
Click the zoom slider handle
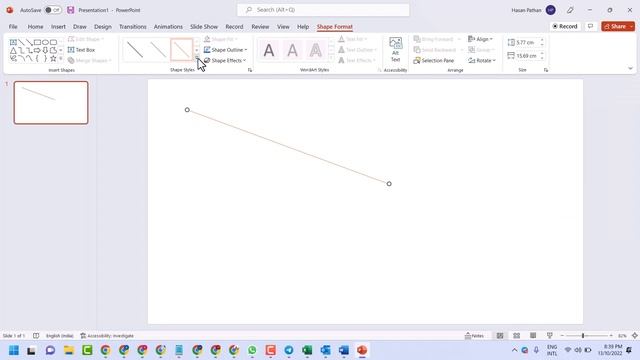pyautogui.click(x=583, y=336)
